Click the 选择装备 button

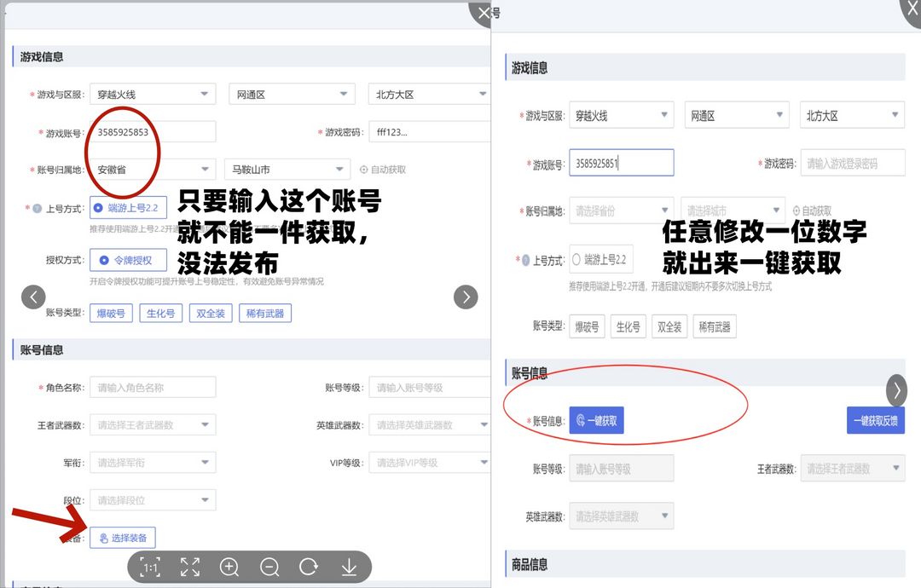tap(123, 538)
